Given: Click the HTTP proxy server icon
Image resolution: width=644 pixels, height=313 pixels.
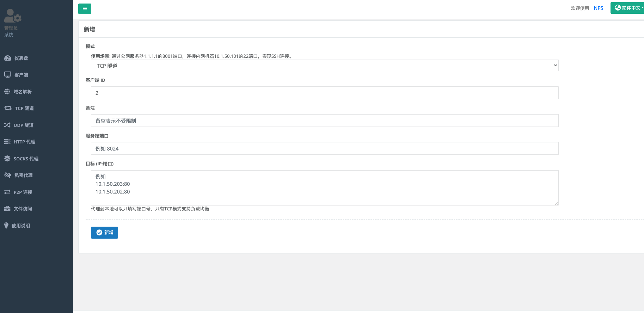Looking at the screenshot, I should click(x=7, y=142).
